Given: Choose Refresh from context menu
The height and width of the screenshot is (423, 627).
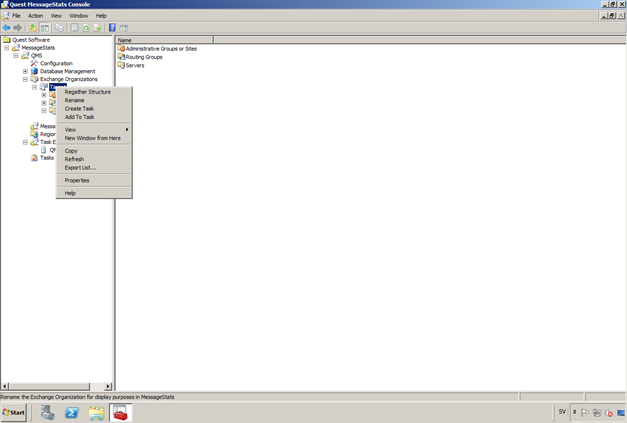Looking at the screenshot, I should (94, 159).
